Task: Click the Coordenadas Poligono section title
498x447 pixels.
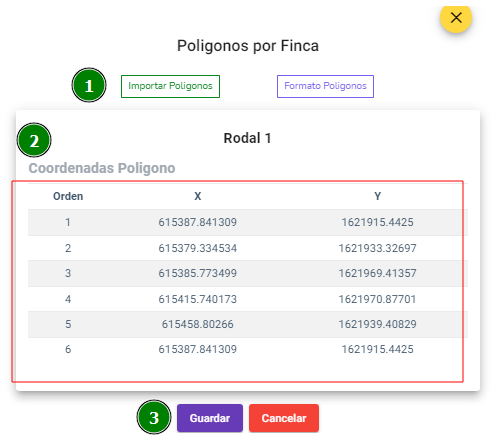Action: coord(102,168)
